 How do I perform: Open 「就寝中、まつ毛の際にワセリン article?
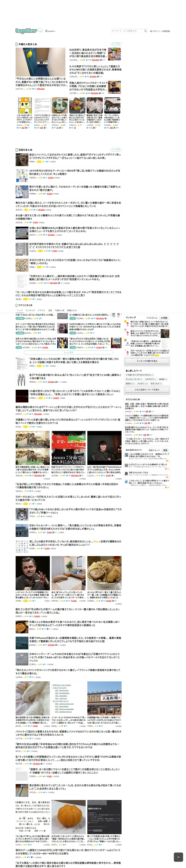click(74, 771)
